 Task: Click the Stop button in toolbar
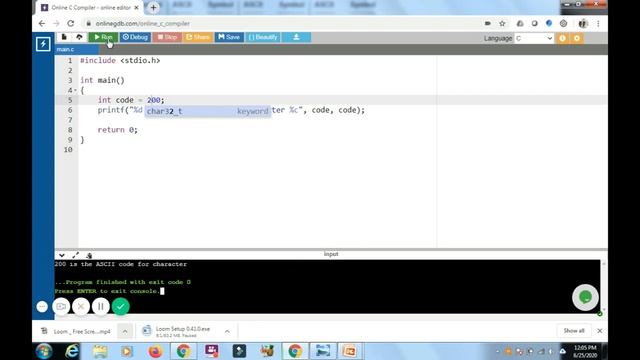pyautogui.click(x=167, y=37)
